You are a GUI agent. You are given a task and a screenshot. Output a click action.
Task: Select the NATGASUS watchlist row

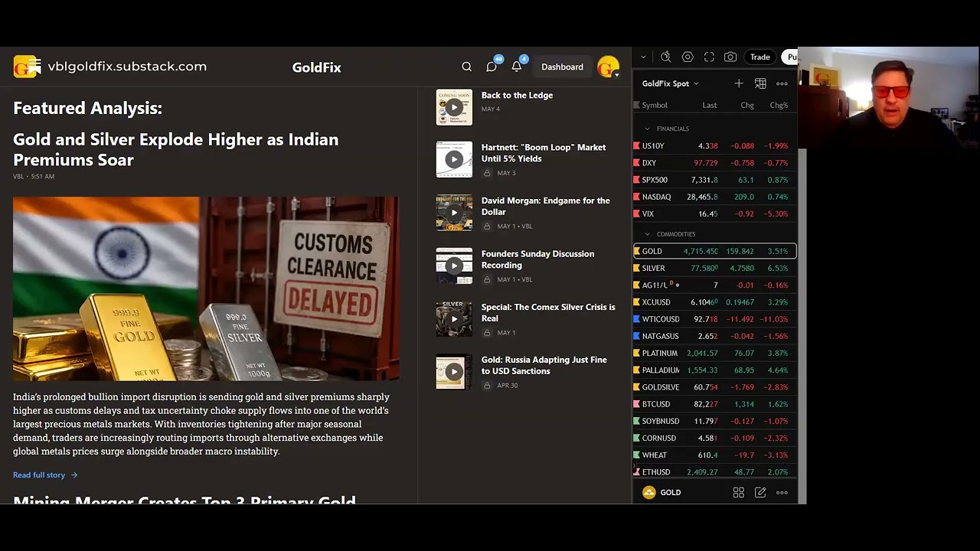coord(714,336)
